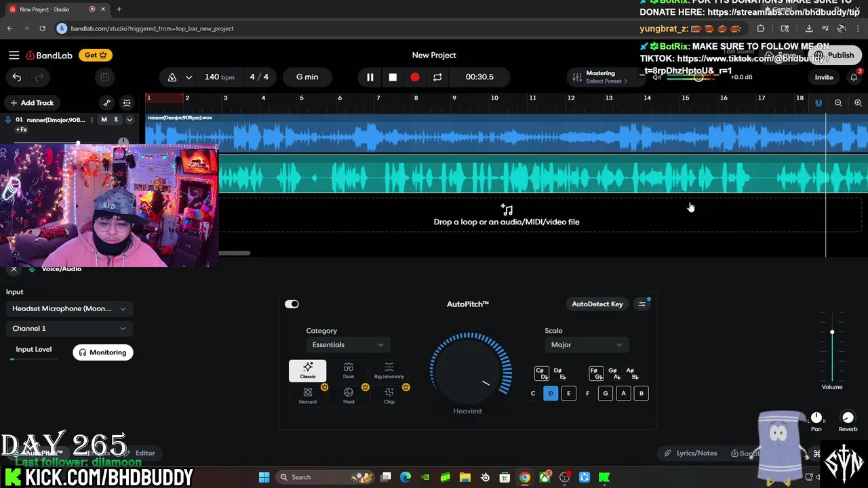Mute track 01 with M button
The width and height of the screenshot is (868, 488).
coord(104,120)
